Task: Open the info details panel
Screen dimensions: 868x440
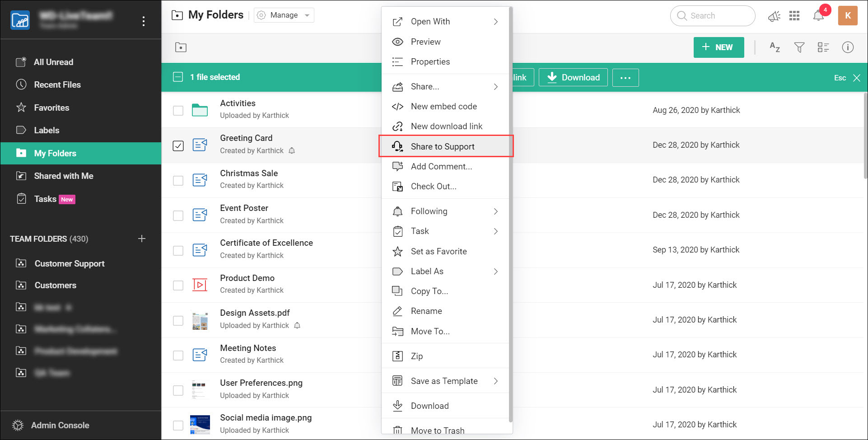Action: coord(848,47)
